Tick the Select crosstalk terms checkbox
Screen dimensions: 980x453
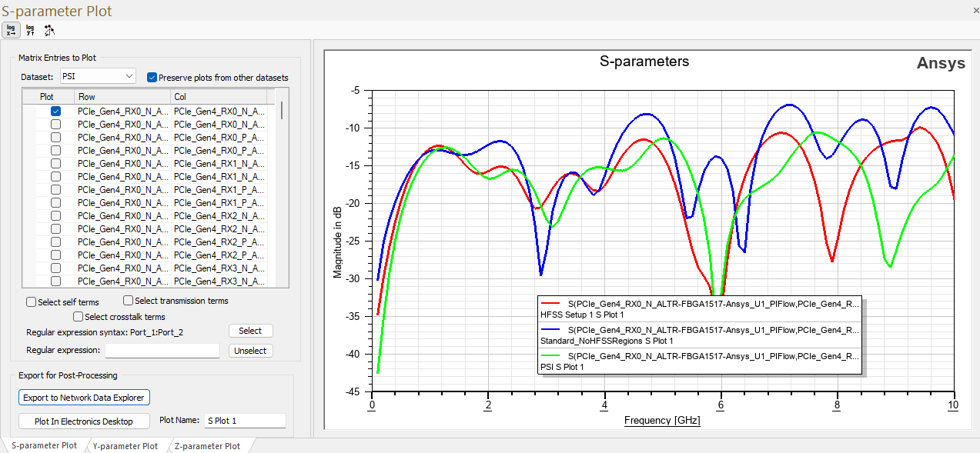click(78, 317)
